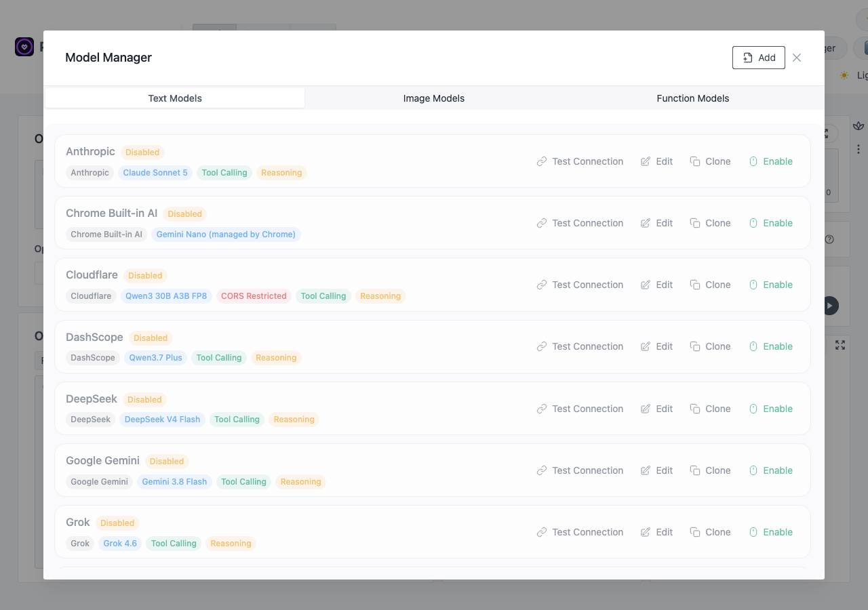Click the Disabled badge beside Cloudflare
The height and width of the screenshot is (610, 868).
coord(145,276)
